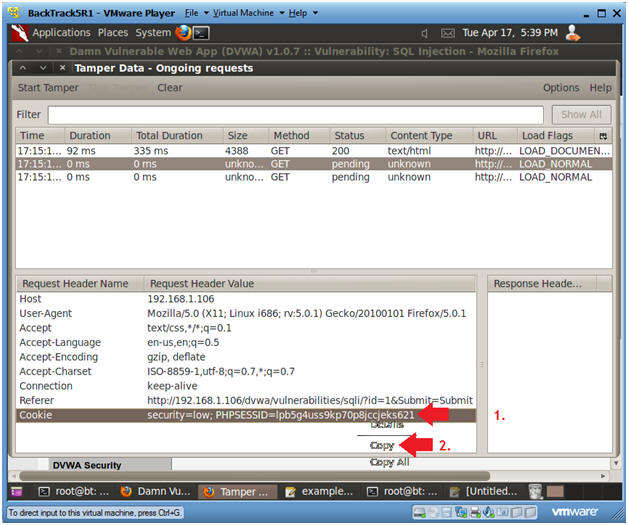Switch to example editor taskbar window

(321, 491)
